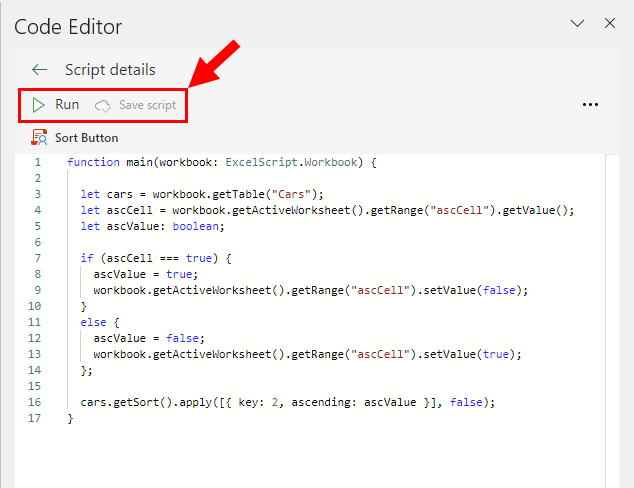
Task: Close the Code Editor pane
Action: pyautogui.click(x=610, y=23)
